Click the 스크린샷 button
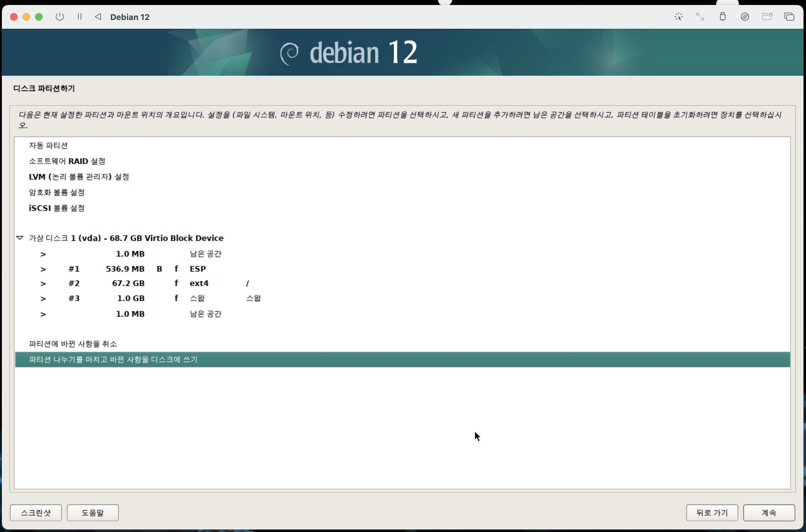 tap(36, 512)
